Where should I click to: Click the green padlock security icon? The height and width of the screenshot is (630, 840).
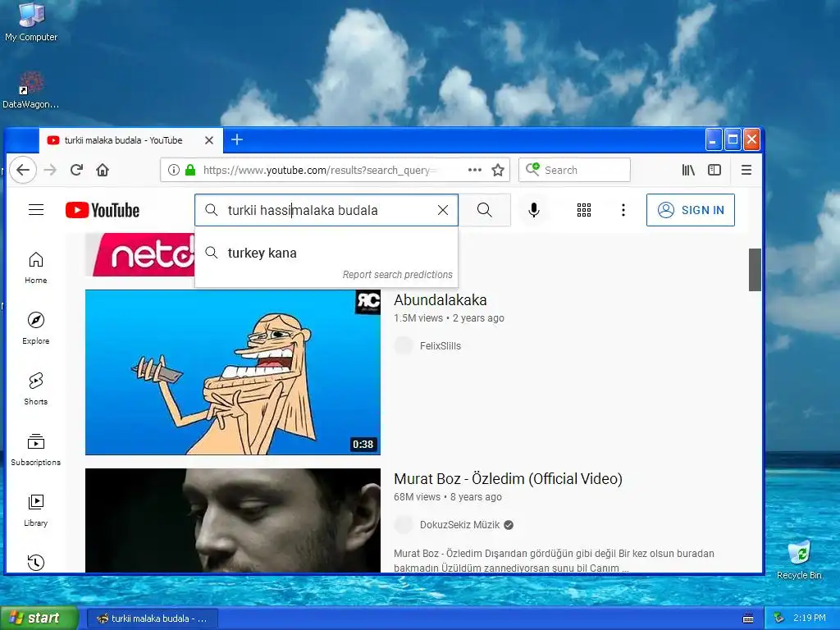189,171
